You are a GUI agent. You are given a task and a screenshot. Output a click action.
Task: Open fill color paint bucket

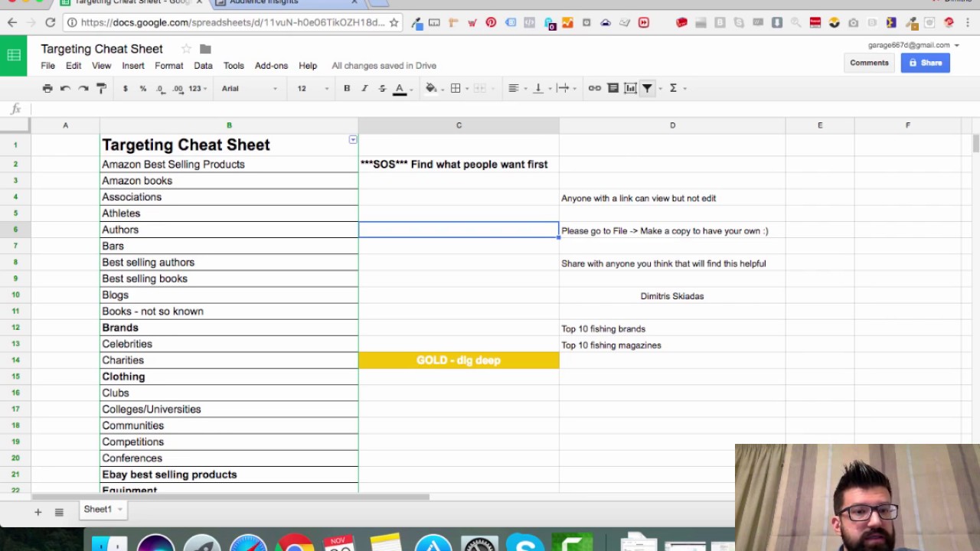(x=431, y=89)
